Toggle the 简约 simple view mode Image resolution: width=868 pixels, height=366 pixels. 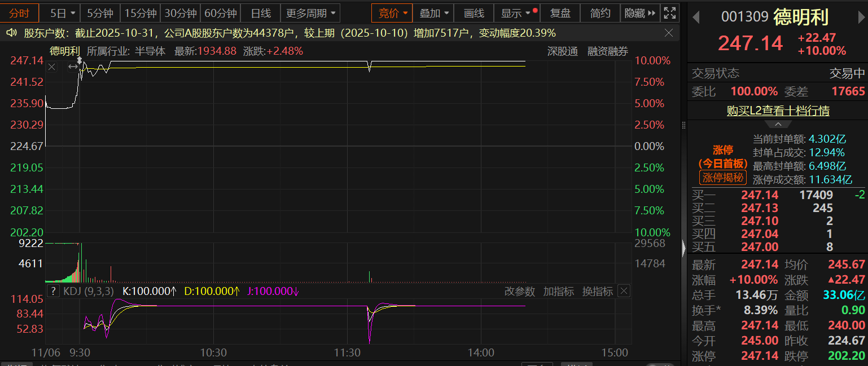pyautogui.click(x=600, y=13)
